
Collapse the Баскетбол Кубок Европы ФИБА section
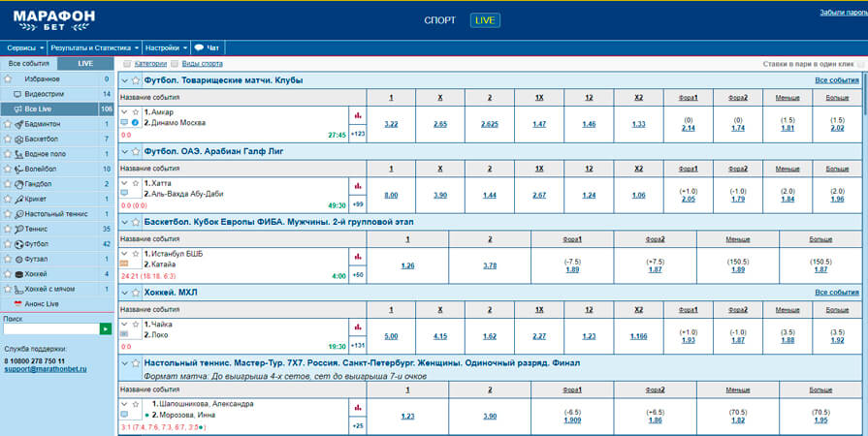(x=124, y=223)
